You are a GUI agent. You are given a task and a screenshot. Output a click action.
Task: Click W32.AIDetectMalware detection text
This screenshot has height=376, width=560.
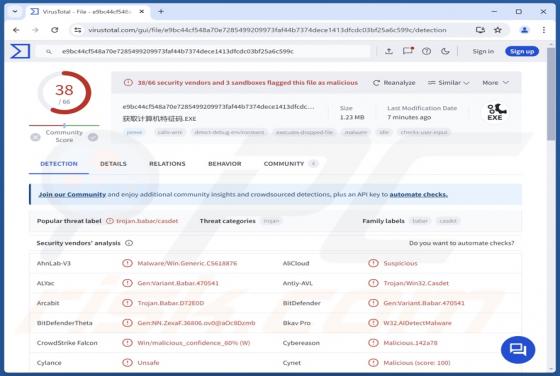point(417,323)
